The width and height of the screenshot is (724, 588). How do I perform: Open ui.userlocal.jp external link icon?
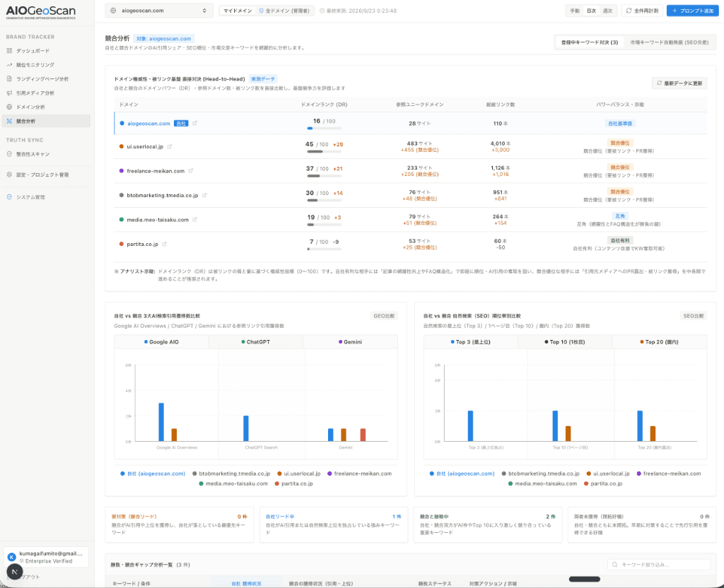coord(170,146)
